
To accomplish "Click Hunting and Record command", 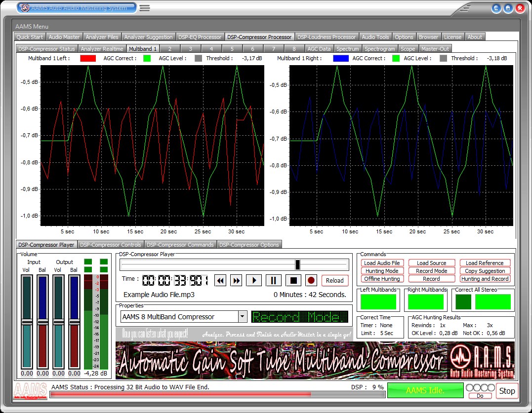I will tap(485, 278).
